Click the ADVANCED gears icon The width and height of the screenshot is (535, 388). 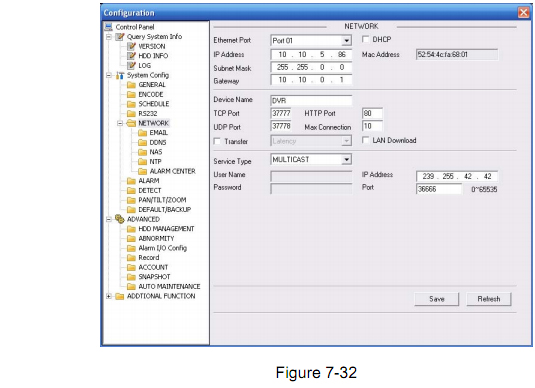coord(120,219)
